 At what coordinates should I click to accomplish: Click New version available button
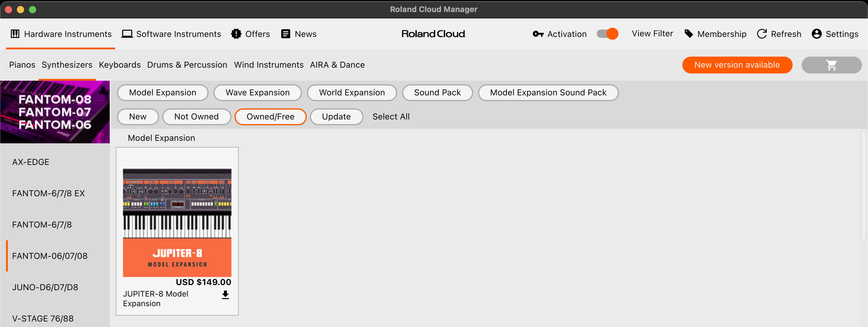pyautogui.click(x=737, y=65)
